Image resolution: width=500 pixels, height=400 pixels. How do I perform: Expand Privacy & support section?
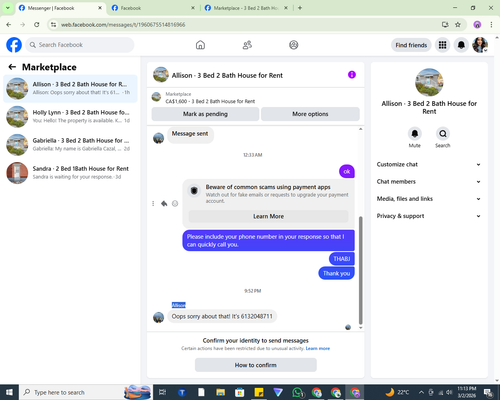click(429, 216)
